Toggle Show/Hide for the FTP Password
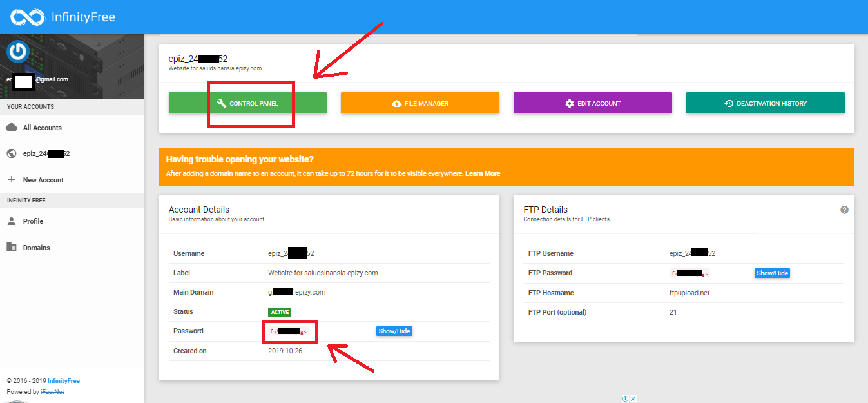Screen dimensions: 868x403 click(772, 273)
